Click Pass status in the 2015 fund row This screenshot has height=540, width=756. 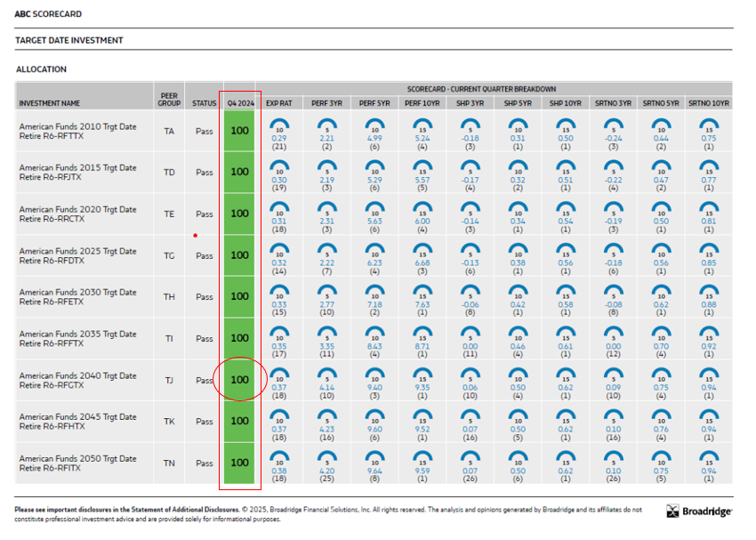point(204,172)
